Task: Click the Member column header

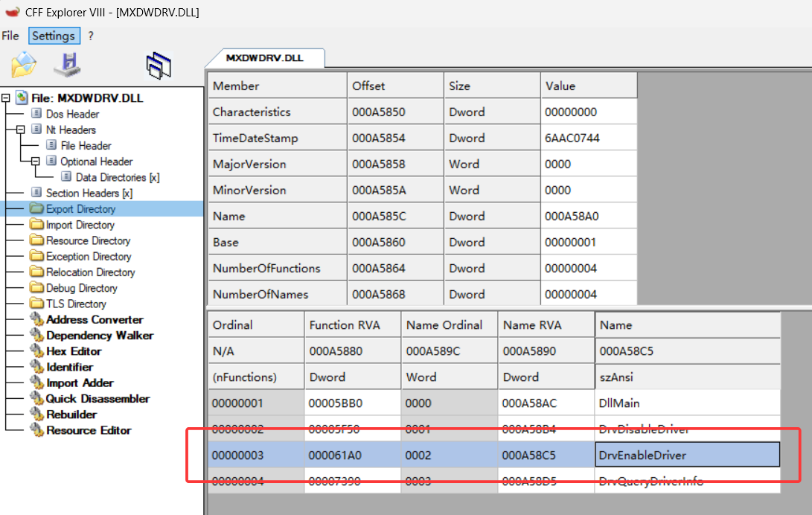Action: [x=278, y=86]
